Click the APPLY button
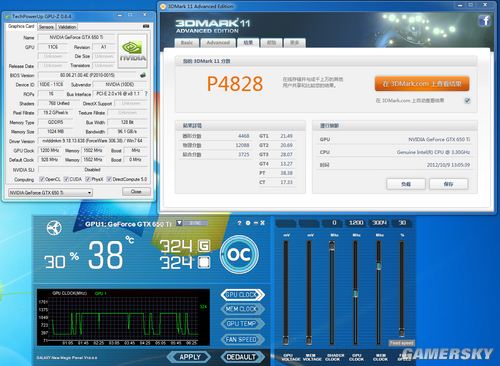The width and height of the screenshot is (500, 366). 189,357
